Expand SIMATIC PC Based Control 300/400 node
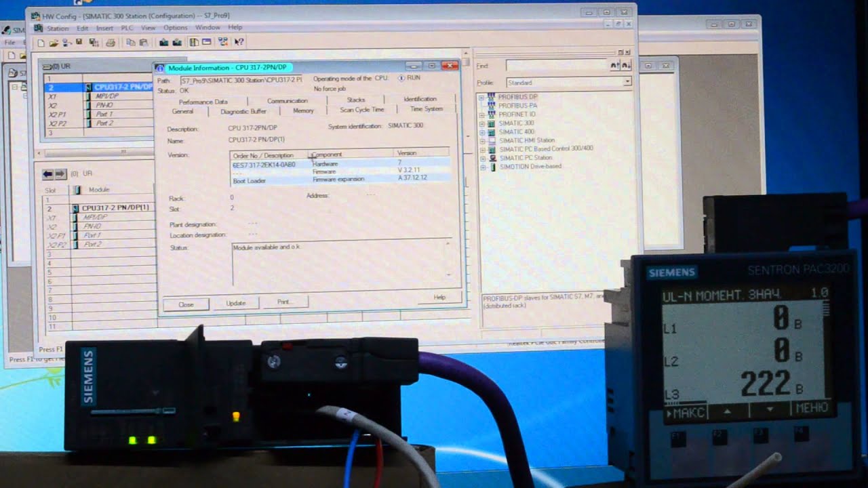This screenshot has height=488, width=868. (482, 149)
